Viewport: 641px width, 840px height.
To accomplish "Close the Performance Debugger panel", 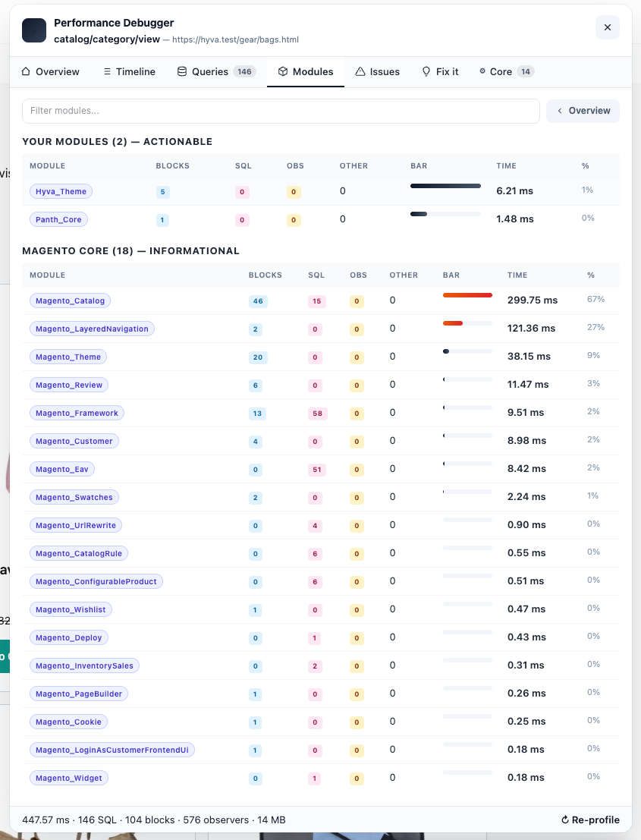I will click(x=608, y=27).
